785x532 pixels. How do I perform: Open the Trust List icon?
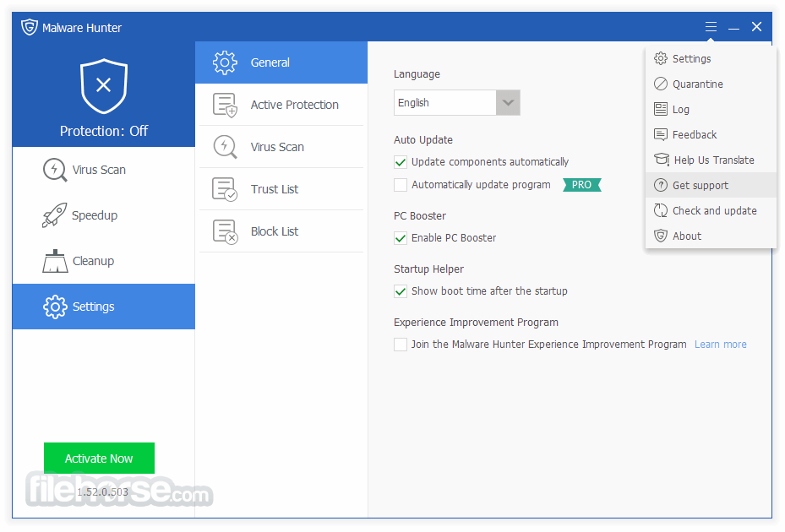pyautogui.click(x=225, y=189)
